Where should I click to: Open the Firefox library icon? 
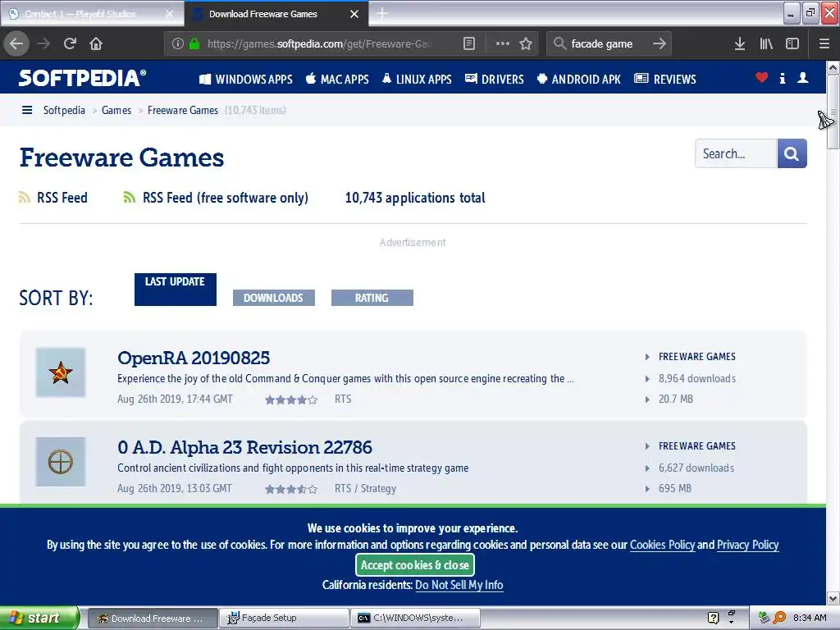tap(766, 43)
